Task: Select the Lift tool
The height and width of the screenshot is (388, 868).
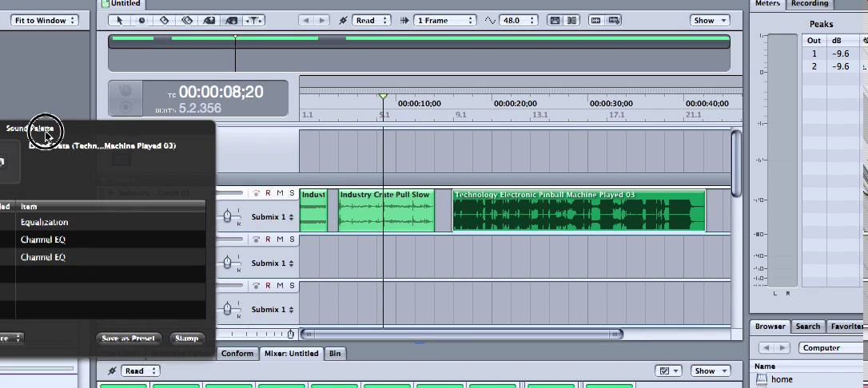Action: [209, 21]
